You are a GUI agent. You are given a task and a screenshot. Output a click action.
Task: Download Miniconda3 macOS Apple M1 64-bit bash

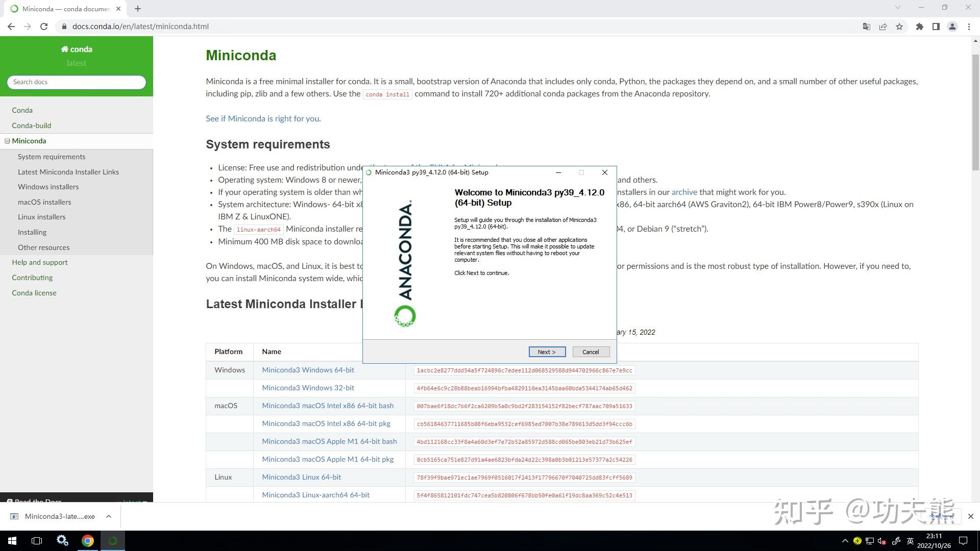329,441
